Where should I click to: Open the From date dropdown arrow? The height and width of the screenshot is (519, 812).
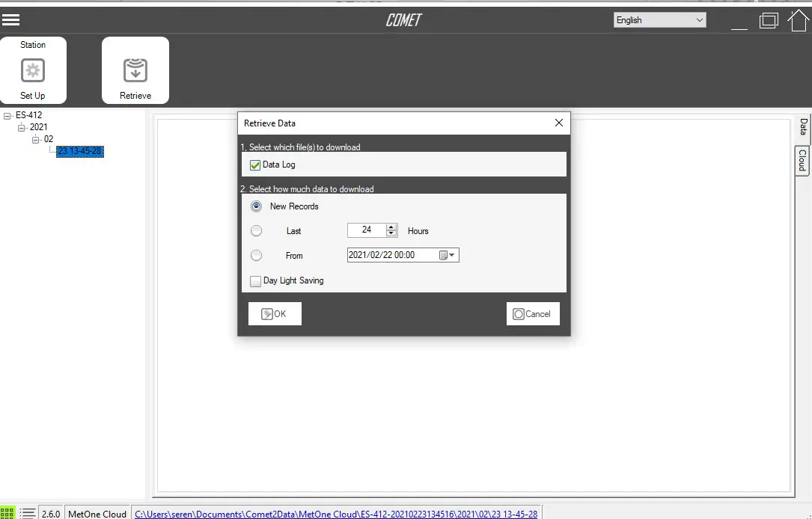click(x=453, y=255)
